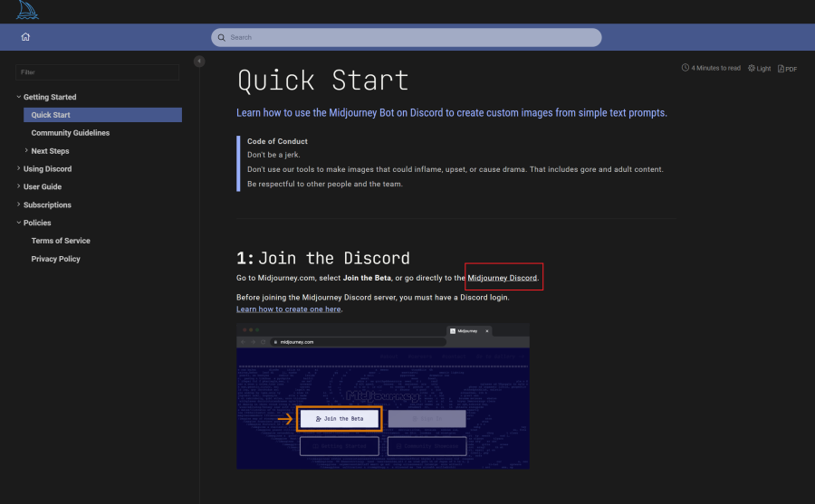The image size is (815, 504).
Task: Follow the Midjourney Discord link
Action: (x=503, y=278)
